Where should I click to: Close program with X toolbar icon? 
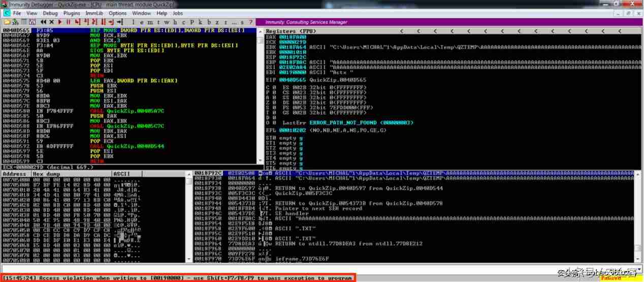(x=51, y=22)
